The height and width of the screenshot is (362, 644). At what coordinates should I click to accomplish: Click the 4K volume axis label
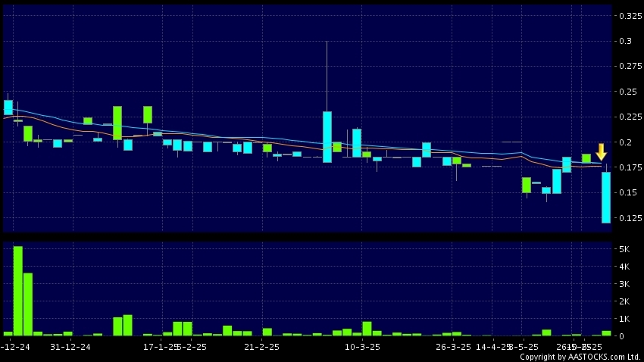(x=624, y=267)
